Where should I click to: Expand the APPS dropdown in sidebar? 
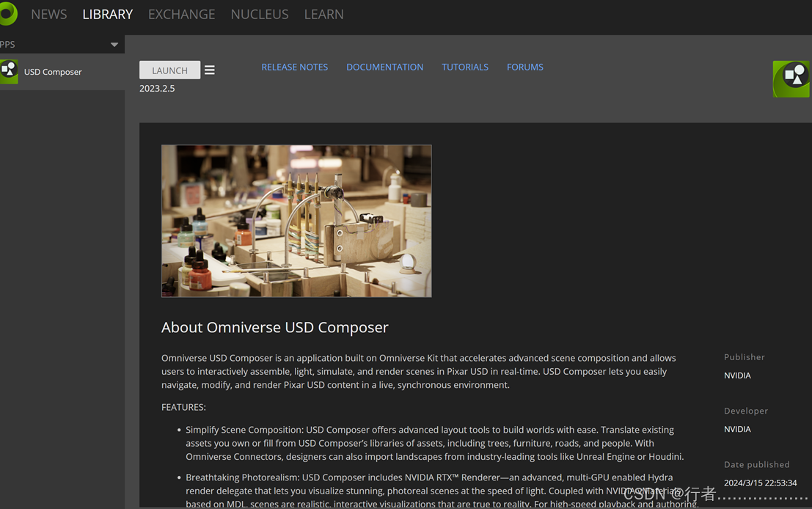coord(114,44)
